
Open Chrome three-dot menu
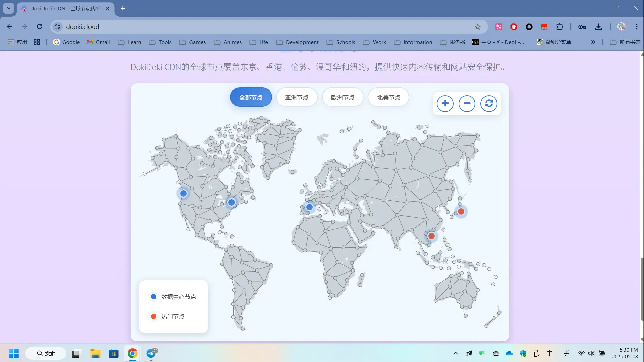(637, 27)
